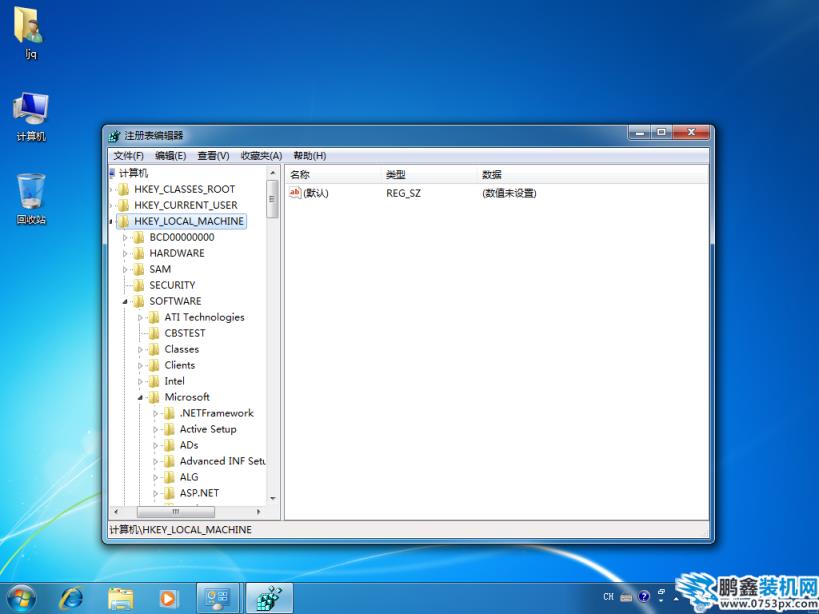Image resolution: width=819 pixels, height=614 pixels.
Task: Open the Windows Start button
Action: pos(21,599)
